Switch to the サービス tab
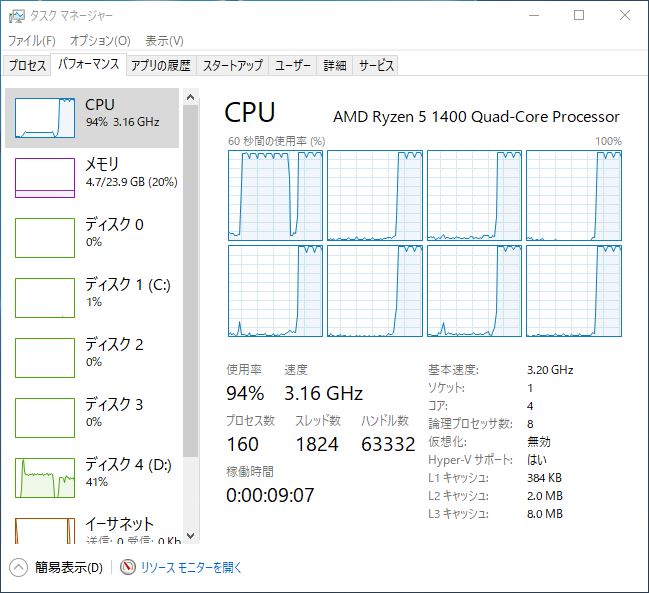The width and height of the screenshot is (649, 593). click(x=376, y=65)
